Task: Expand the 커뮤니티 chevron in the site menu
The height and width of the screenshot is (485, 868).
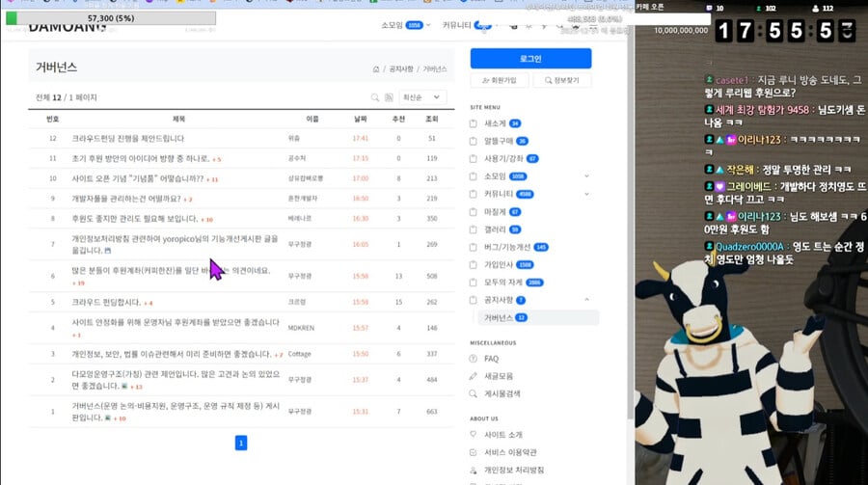Action: (586, 194)
